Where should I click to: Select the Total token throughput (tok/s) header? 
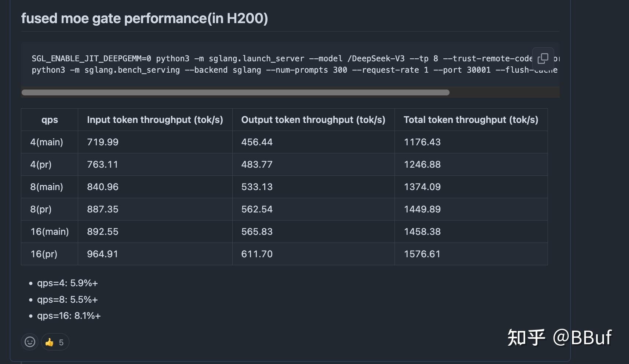point(471,120)
